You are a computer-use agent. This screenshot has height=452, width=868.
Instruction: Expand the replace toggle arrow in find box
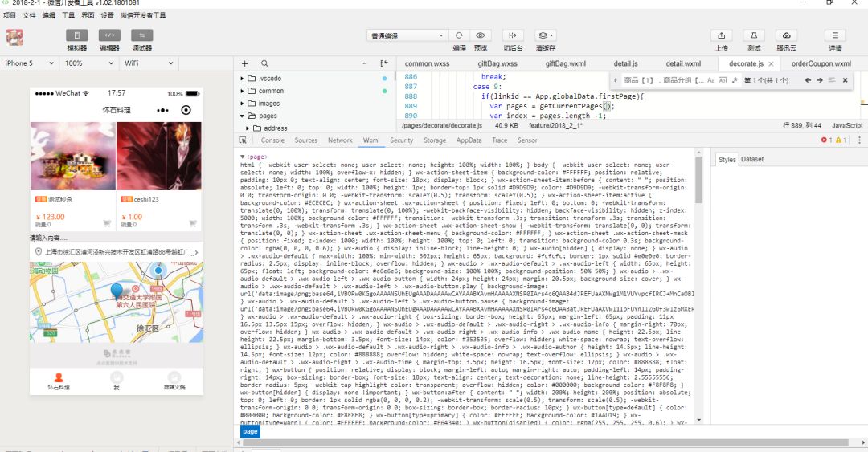coord(615,80)
